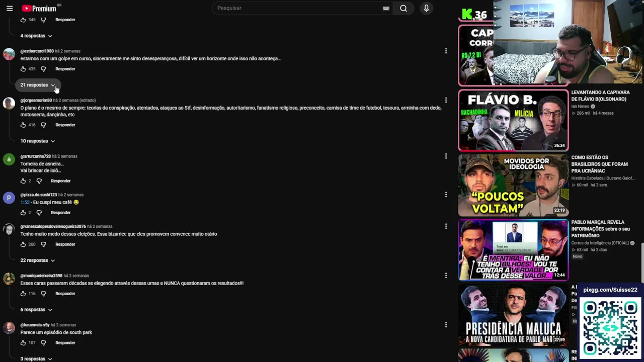Expand the 10 respostas thread

pyautogui.click(x=38, y=141)
